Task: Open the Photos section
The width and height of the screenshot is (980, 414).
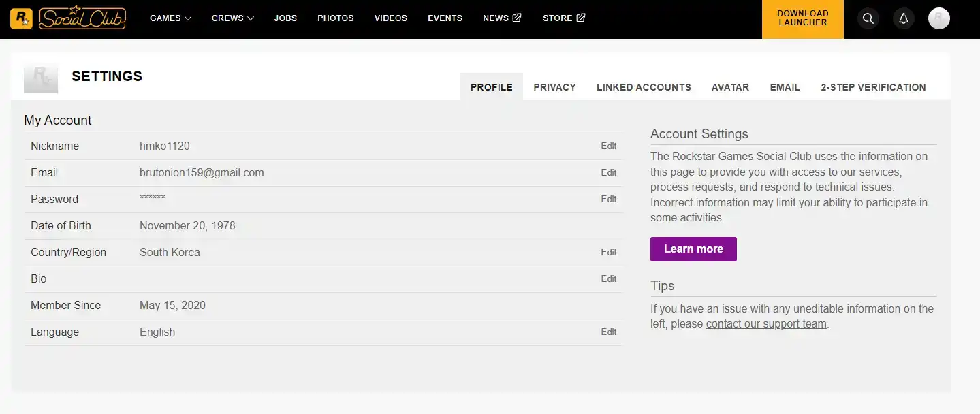Action: pos(335,18)
